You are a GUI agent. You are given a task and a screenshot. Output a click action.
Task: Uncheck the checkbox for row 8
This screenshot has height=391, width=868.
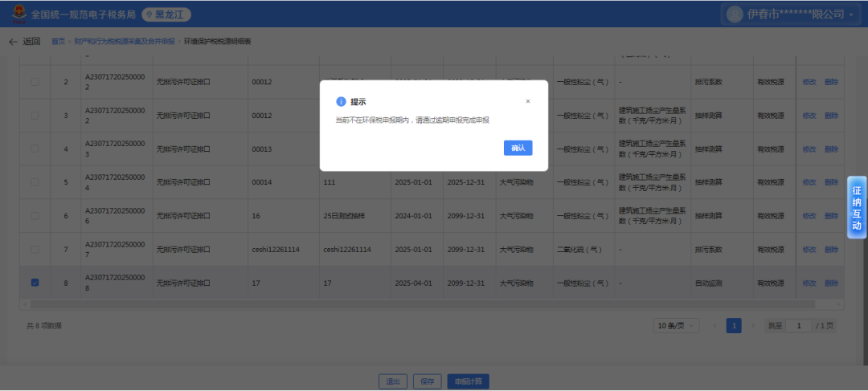pos(35,283)
